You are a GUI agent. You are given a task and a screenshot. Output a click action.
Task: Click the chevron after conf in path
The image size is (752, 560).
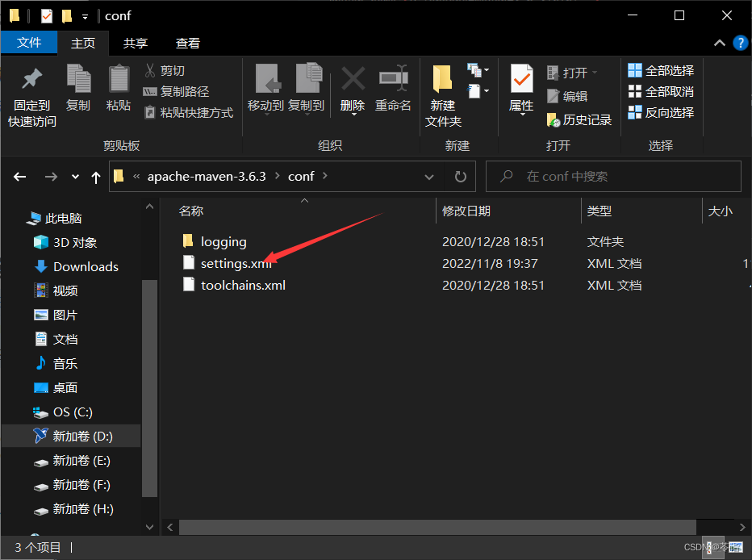tap(325, 176)
